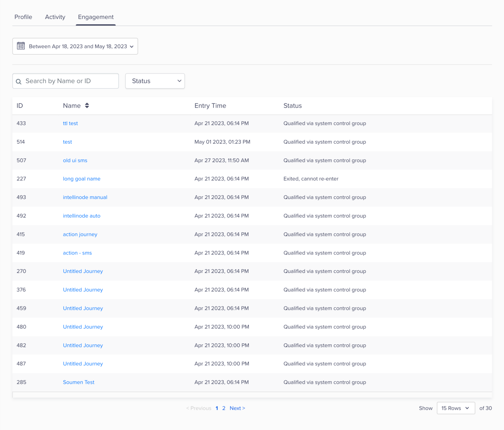Open the ttl test journey link

pyautogui.click(x=70, y=123)
